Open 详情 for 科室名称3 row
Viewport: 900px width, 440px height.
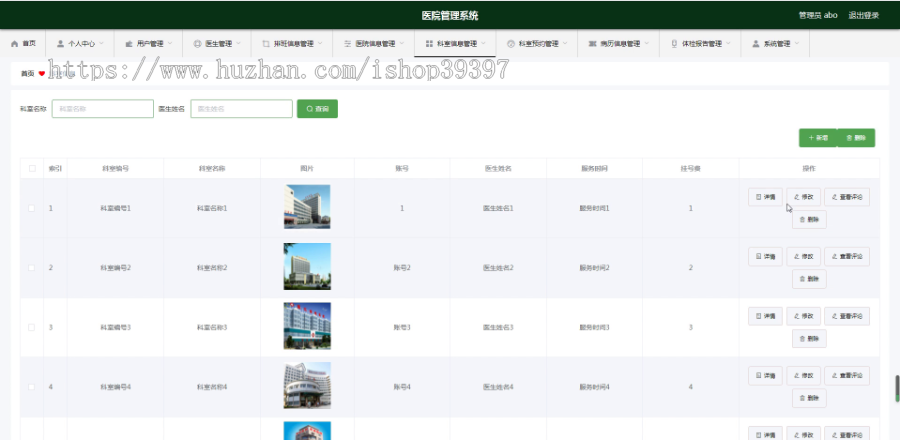click(x=765, y=316)
